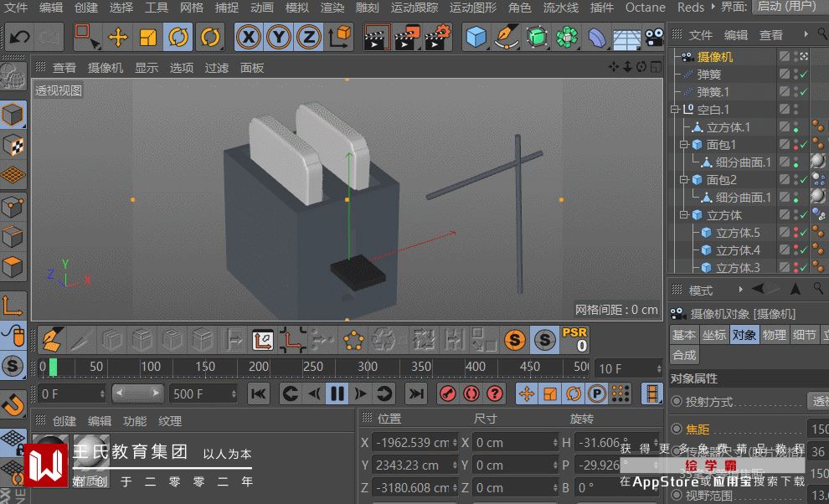
Task: Switch to model mode cube icon
Action: click(x=13, y=115)
